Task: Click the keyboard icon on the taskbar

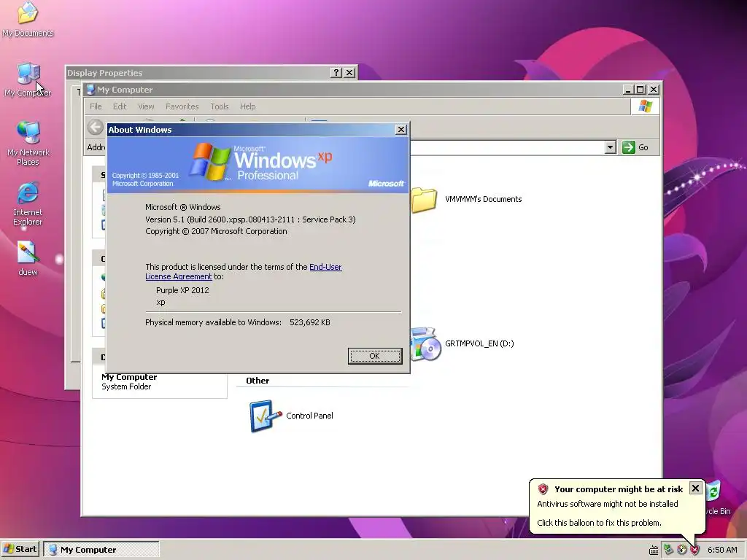Action: pyautogui.click(x=654, y=550)
